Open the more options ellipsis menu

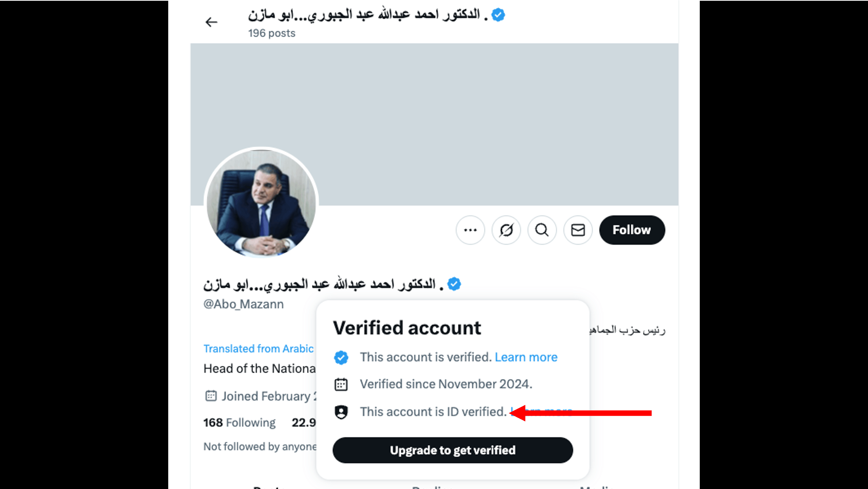click(470, 230)
